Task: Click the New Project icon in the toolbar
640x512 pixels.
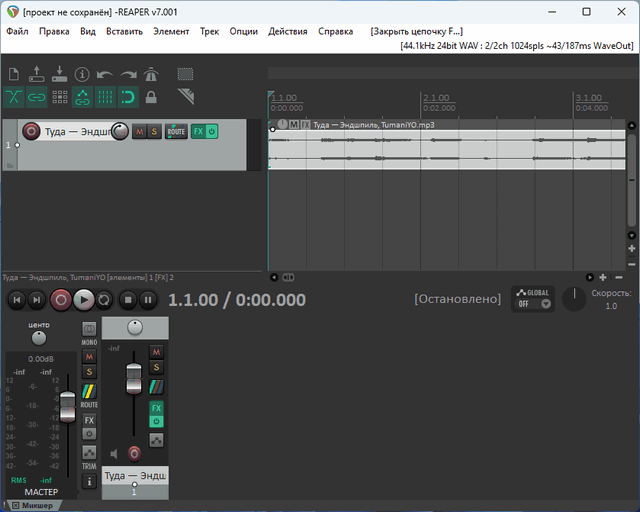Action: [14, 74]
